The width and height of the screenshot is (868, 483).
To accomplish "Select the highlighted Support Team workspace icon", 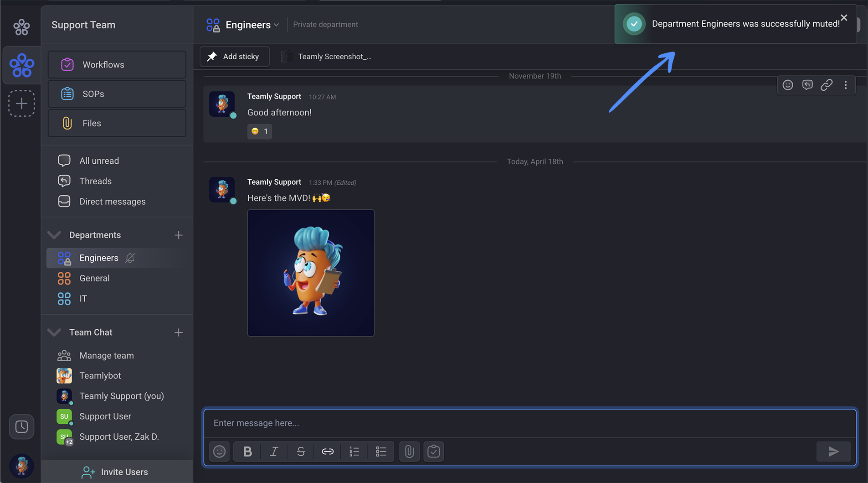I will point(21,65).
